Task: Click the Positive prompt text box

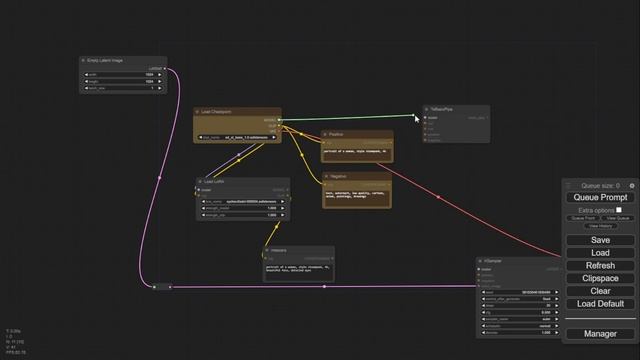Action: (x=357, y=155)
